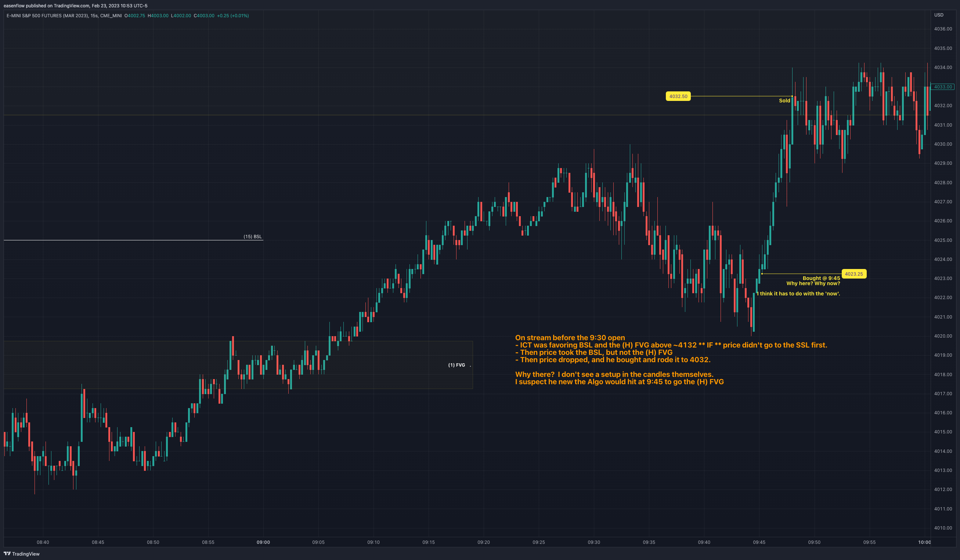Click the (1) FVG box label

(x=456, y=365)
